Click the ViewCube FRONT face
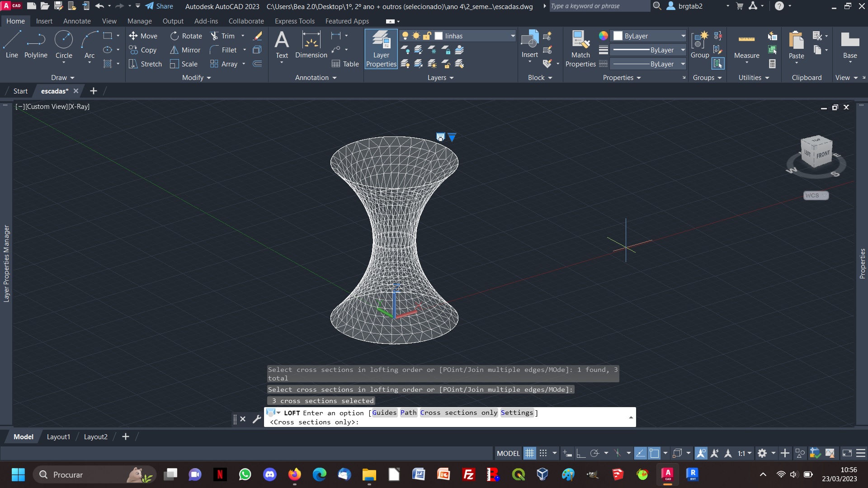Viewport: 868px width, 488px height. [822, 155]
